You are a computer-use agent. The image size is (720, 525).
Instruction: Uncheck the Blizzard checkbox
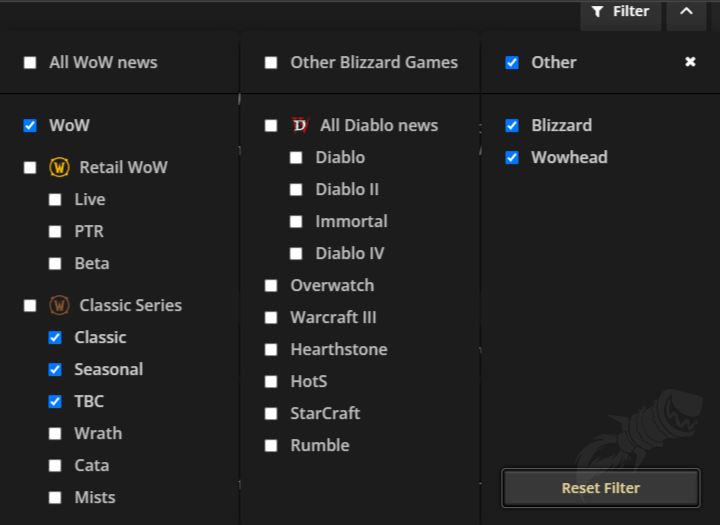(512, 125)
